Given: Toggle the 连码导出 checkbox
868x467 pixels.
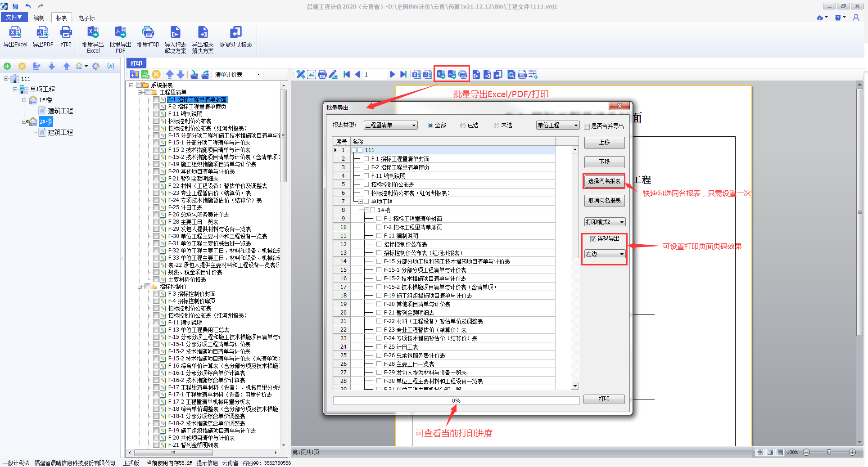Looking at the screenshot, I should [593, 239].
